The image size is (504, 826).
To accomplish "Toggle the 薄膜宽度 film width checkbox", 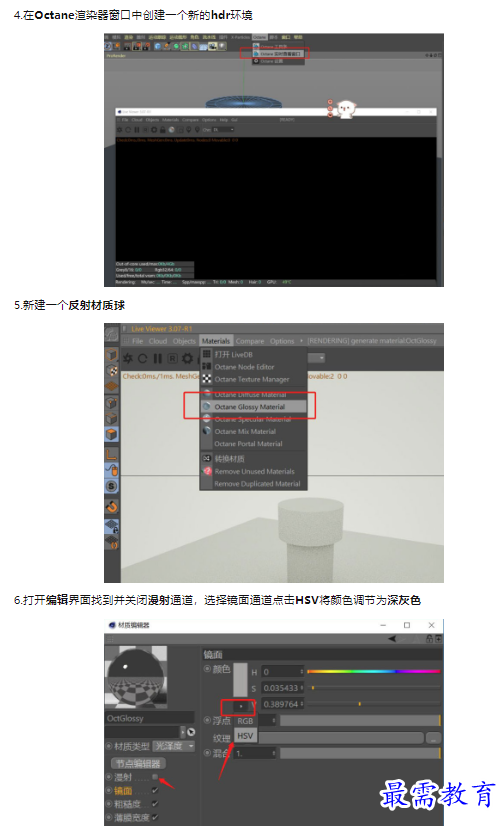I will tap(155, 817).
